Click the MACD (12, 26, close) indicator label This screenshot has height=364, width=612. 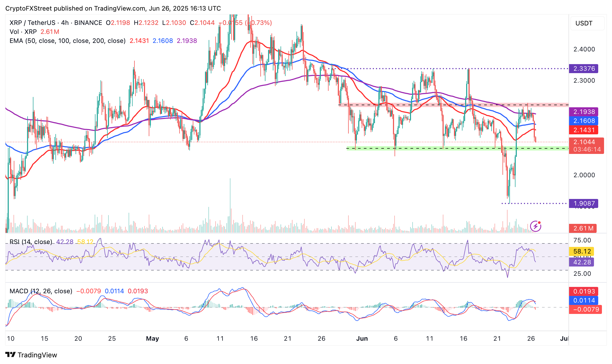click(x=41, y=291)
